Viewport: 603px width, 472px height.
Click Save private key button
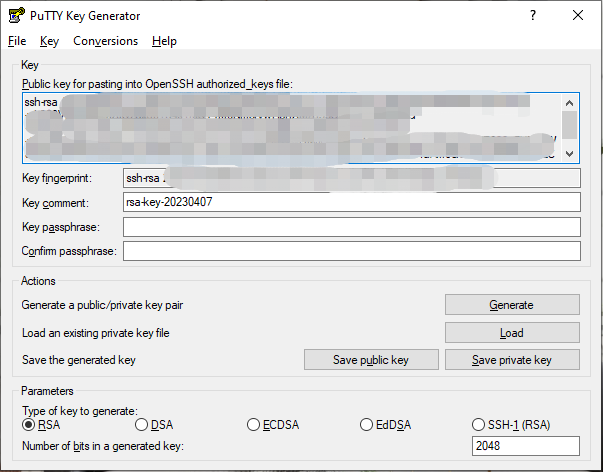coord(512,360)
